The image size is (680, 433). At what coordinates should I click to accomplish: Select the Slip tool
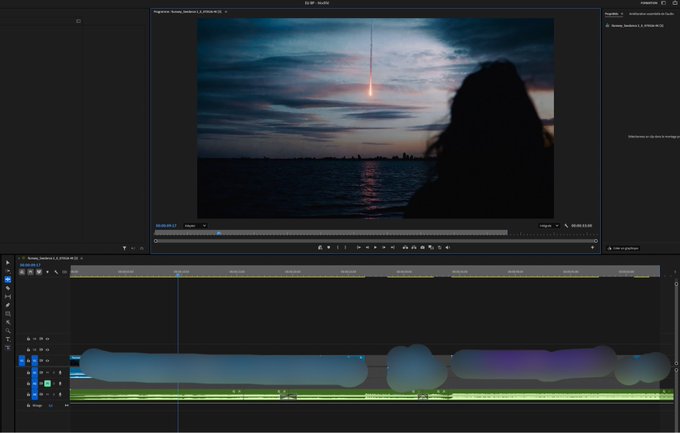tap(8, 297)
